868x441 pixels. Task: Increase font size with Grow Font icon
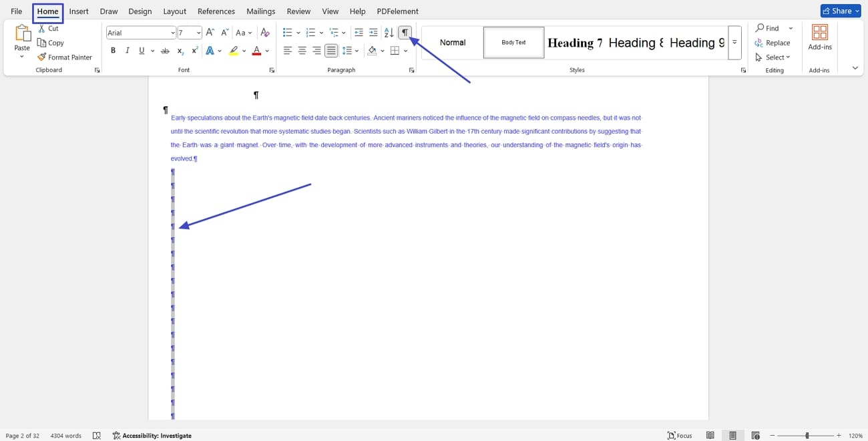(209, 31)
